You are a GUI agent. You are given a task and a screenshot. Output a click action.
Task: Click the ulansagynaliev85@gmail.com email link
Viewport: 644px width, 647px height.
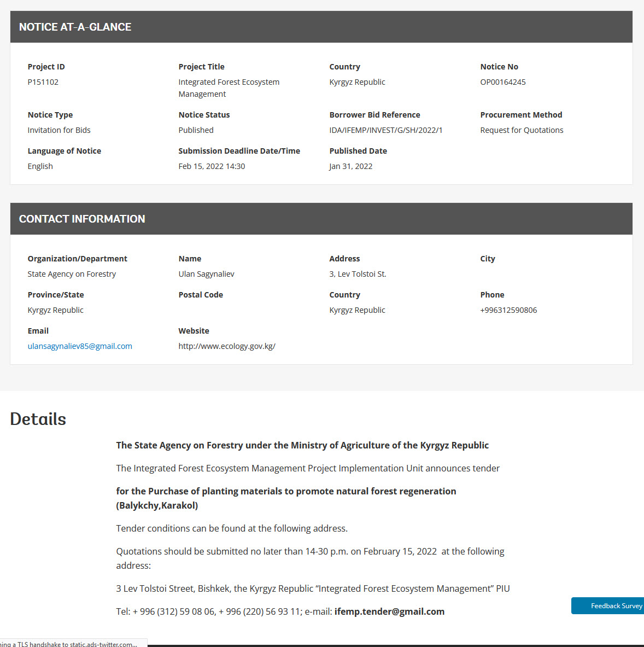tap(80, 346)
